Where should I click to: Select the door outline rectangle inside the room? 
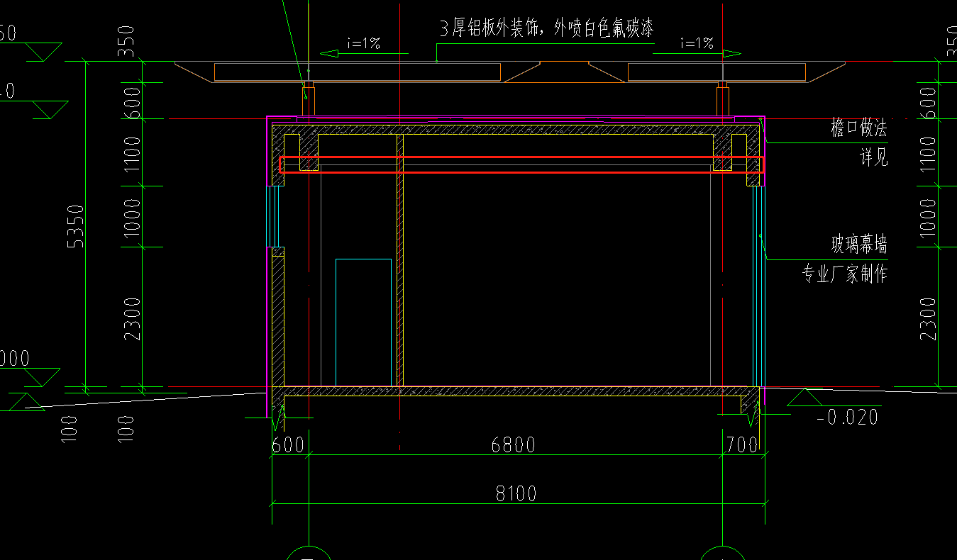363,323
